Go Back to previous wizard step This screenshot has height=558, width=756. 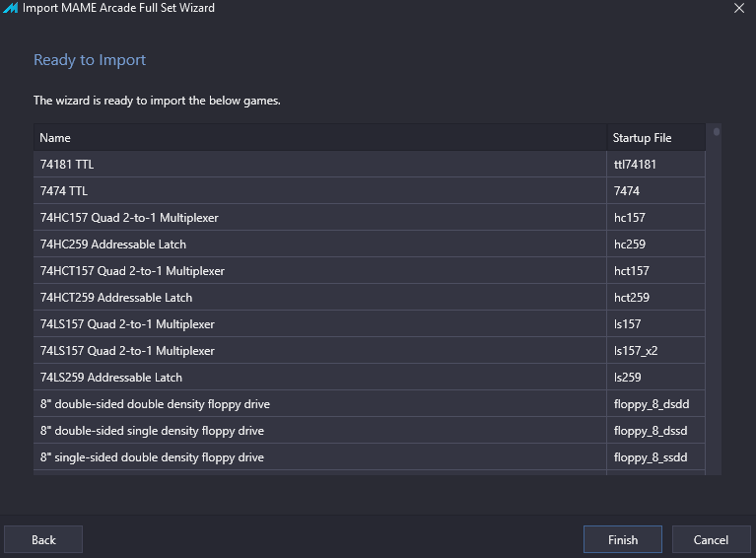(x=43, y=539)
